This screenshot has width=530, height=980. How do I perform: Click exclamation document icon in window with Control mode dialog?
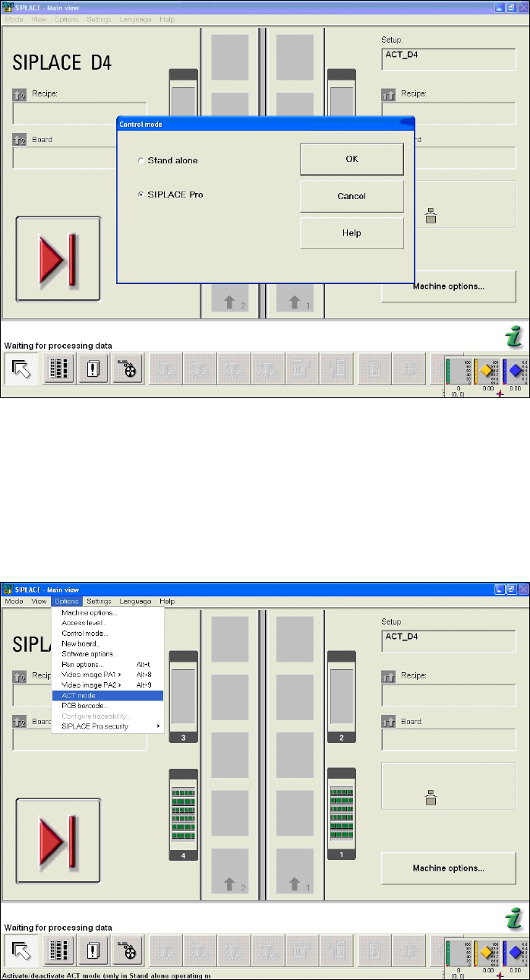click(x=93, y=370)
